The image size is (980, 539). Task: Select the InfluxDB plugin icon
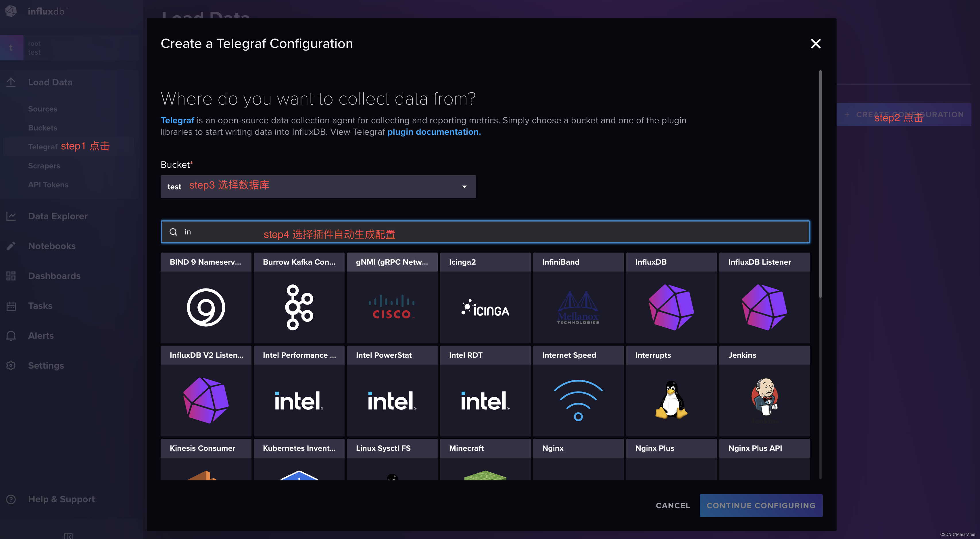point(671,307)
